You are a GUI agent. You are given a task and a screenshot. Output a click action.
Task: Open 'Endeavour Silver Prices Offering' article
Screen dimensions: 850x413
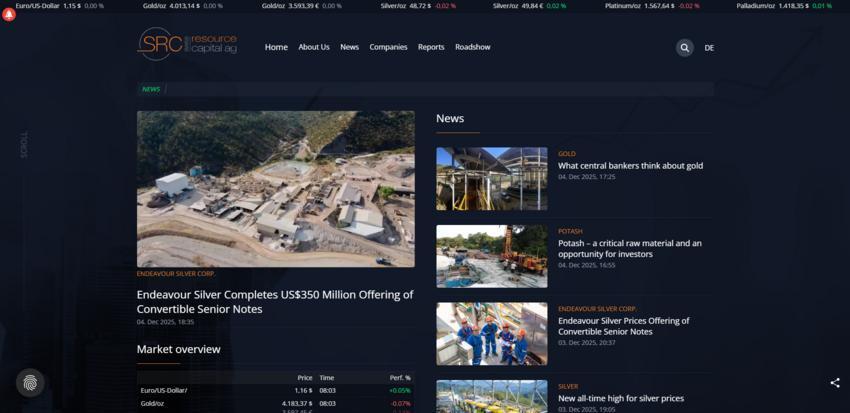pyautogui.click(x=624, y=326)
